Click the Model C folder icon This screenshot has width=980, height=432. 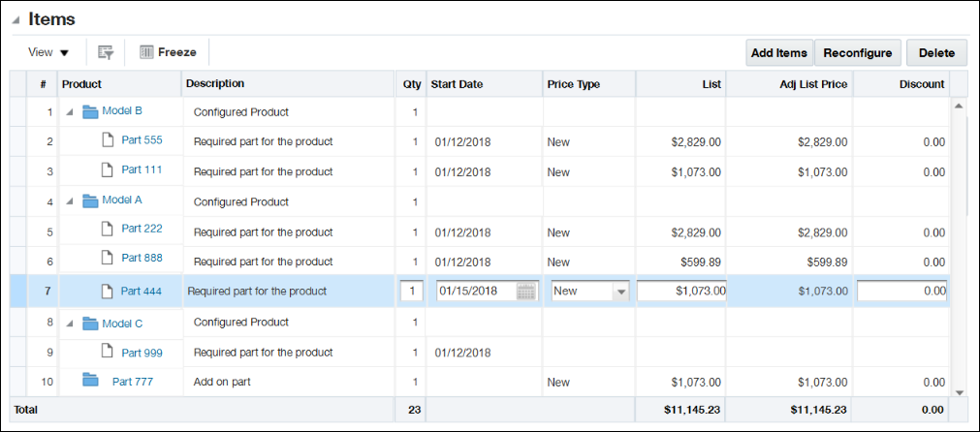pos(90,323)
